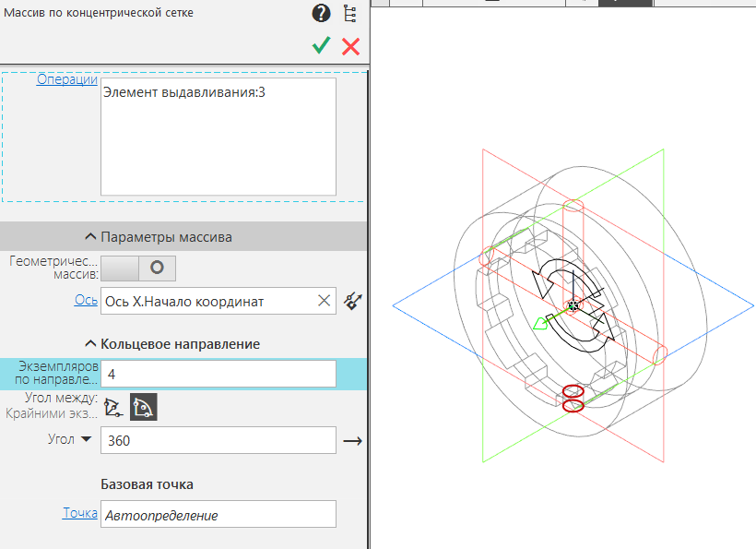Select Элемент выдавливания:3 in operations list
Screen dimensions: 756x549
184,92
